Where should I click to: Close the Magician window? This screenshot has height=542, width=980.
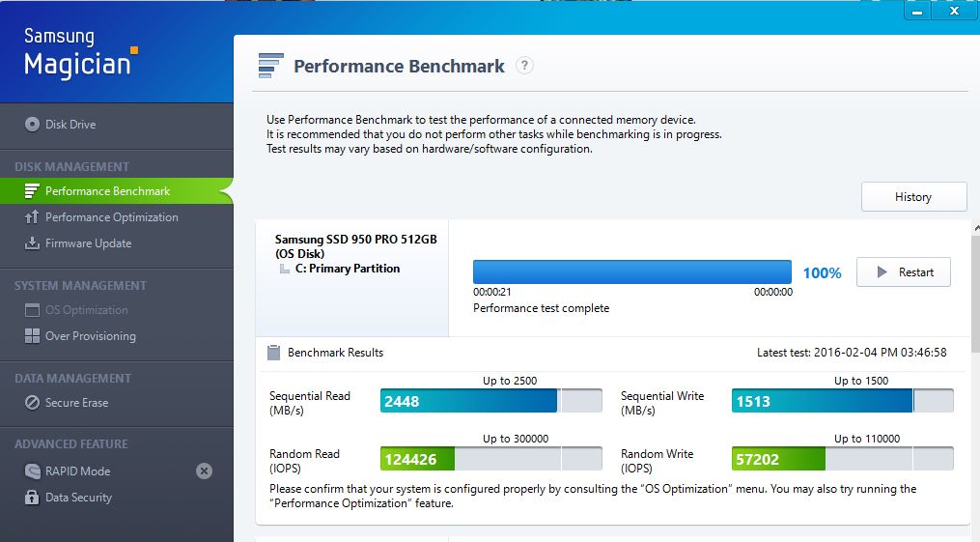[954, 12]
